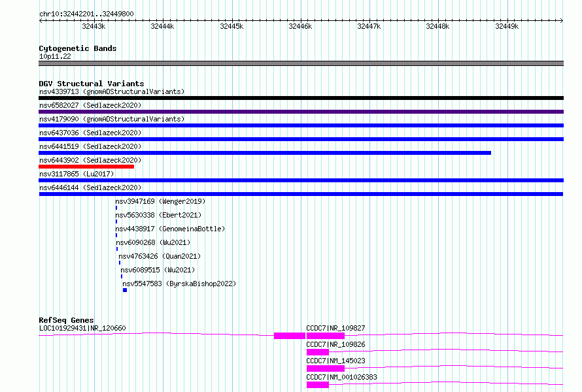Open the CCDC7|NM_145023 transcript label
582x392 pixels.
(335, 361)
